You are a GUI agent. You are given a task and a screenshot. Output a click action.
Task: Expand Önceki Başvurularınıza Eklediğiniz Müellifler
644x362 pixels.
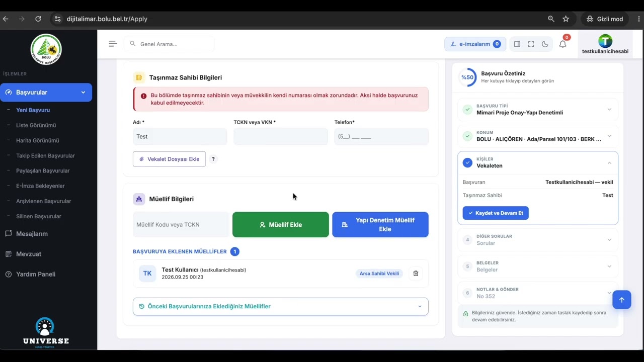[281, 306]
